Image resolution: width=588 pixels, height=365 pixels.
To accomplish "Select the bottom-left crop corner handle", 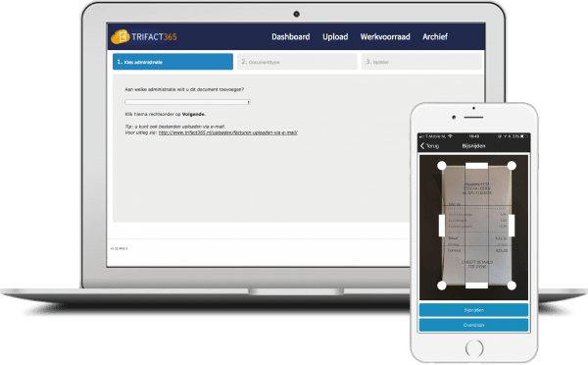I will [x=442, y=286].
